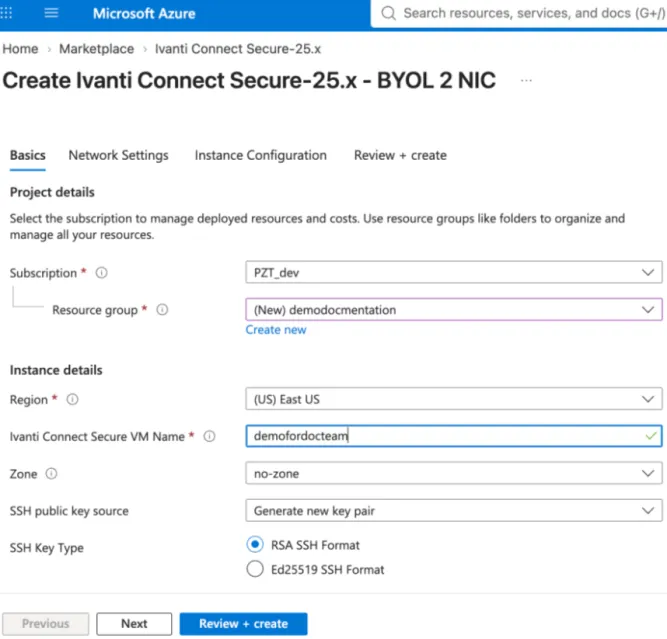Image resolution: width=667 pixels, height=639 pixels.
Task: Click the Instance details heading
Action: (x=56, y=370)
